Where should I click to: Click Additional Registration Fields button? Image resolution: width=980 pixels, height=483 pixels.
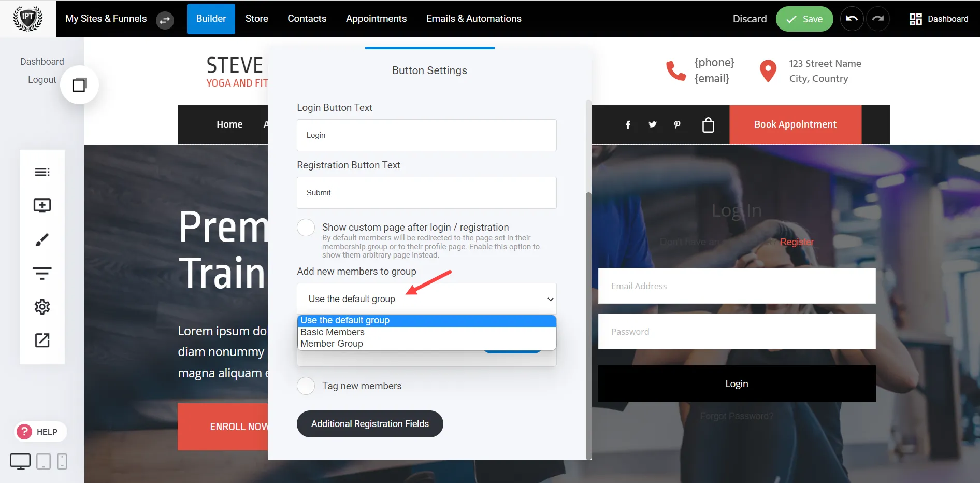tap(370, 424)
